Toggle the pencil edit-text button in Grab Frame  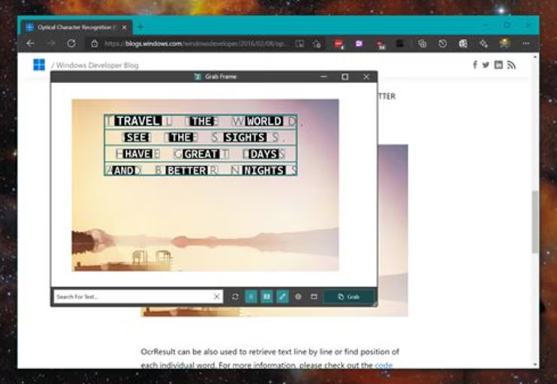coord(282,297)
